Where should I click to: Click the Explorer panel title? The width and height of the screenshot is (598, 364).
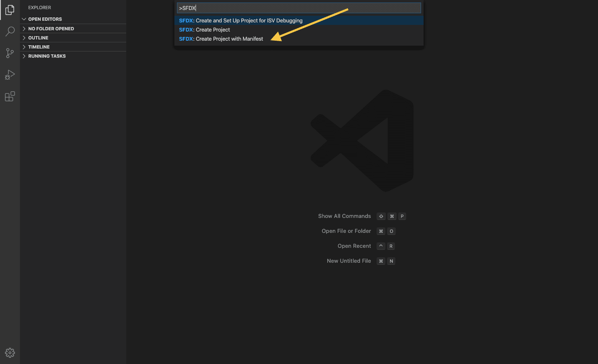click(x=39, y=7)
